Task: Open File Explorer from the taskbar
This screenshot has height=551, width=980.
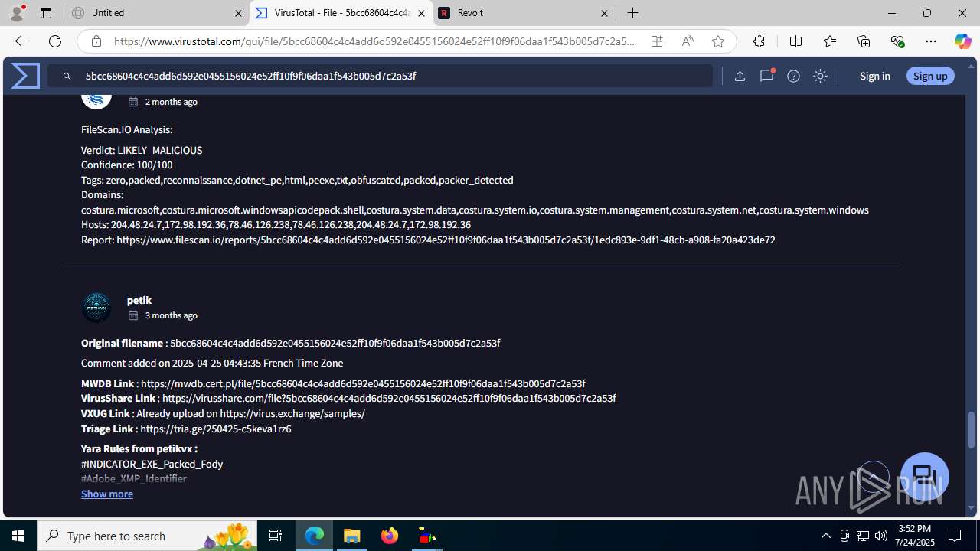Action: pos(352,536)
